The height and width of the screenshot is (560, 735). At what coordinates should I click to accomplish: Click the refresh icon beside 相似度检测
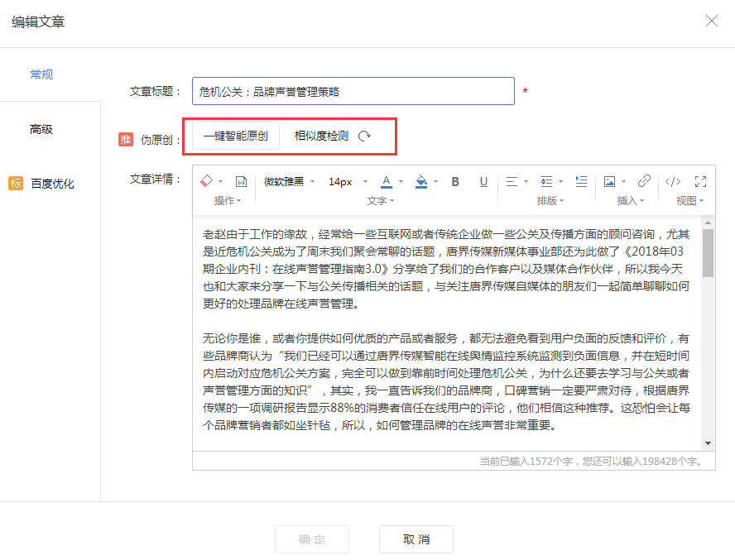(x=364, y=136)
